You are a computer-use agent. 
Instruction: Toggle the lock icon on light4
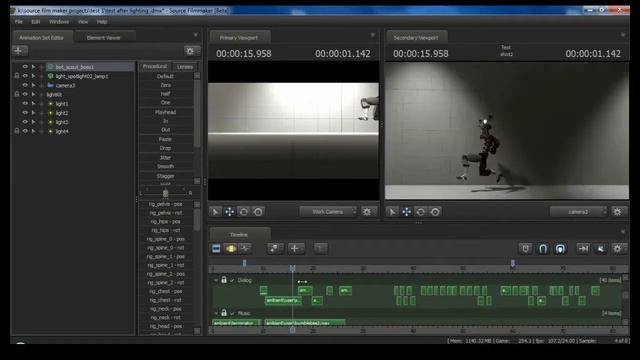17,131
